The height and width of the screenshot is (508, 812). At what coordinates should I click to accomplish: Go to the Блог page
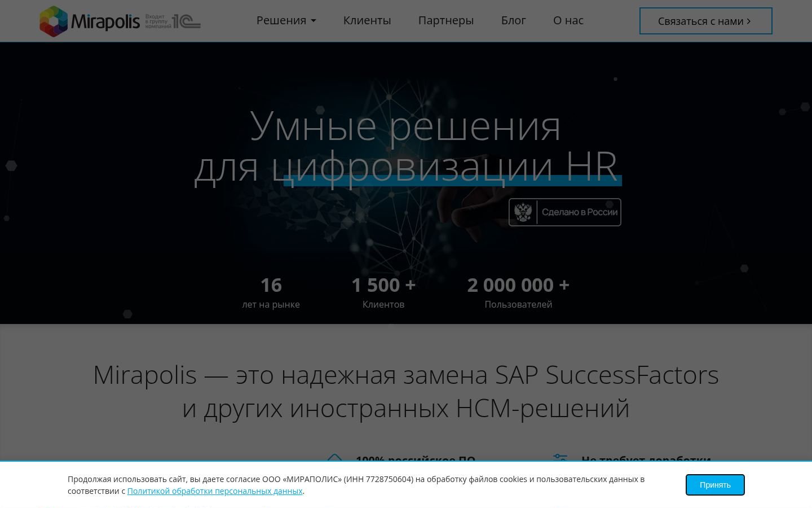514,20
